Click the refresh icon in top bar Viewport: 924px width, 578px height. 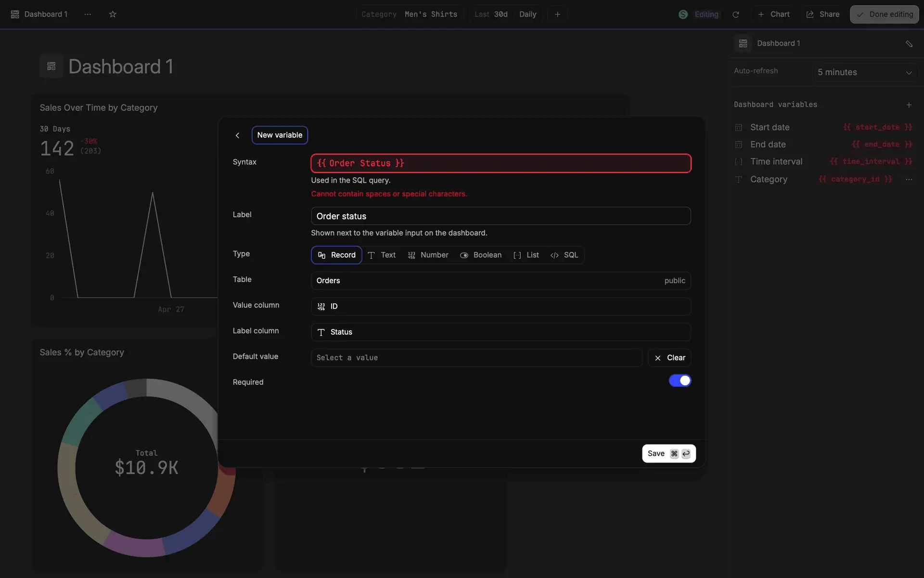(x=735, y=14)
